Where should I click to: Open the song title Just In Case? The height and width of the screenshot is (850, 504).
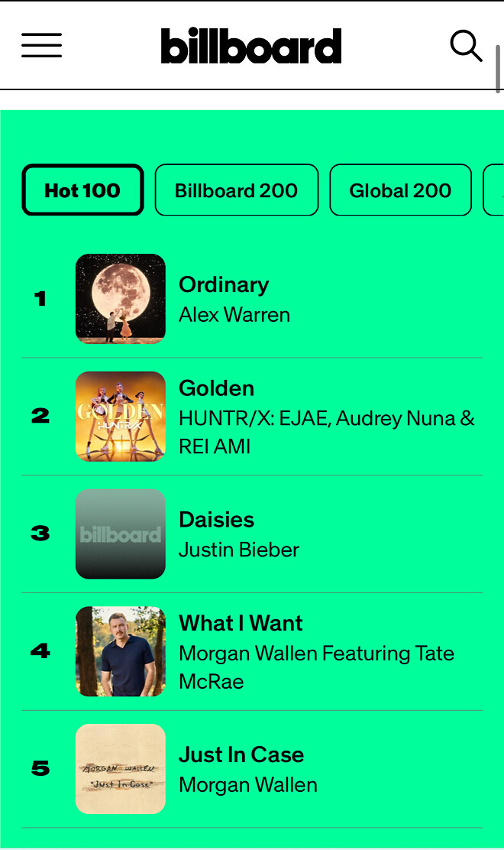coord(241,754)
